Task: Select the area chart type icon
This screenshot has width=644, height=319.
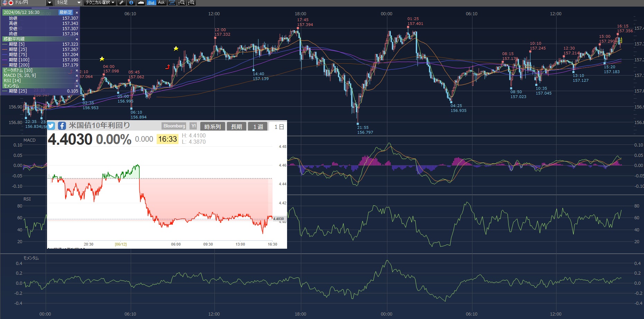Action: 141,2
